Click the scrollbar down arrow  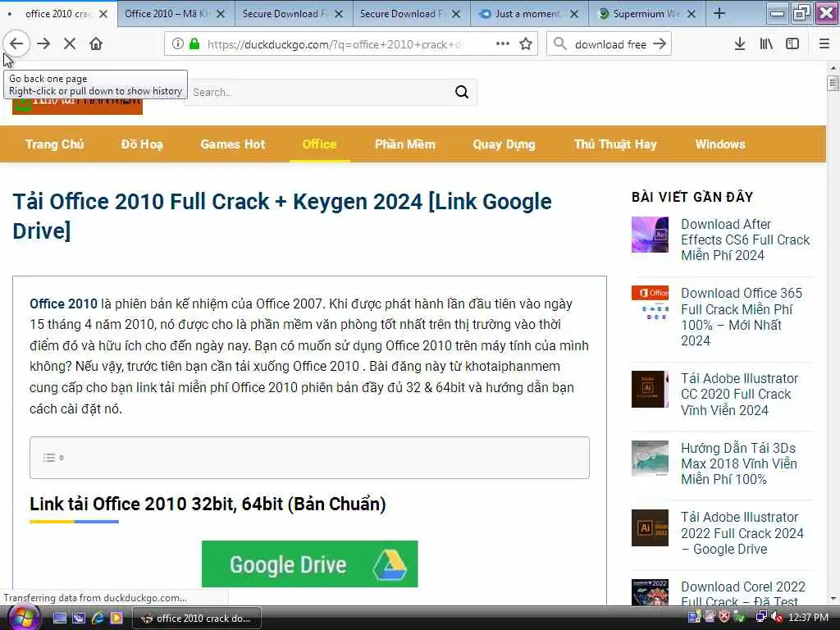[833, 599]
